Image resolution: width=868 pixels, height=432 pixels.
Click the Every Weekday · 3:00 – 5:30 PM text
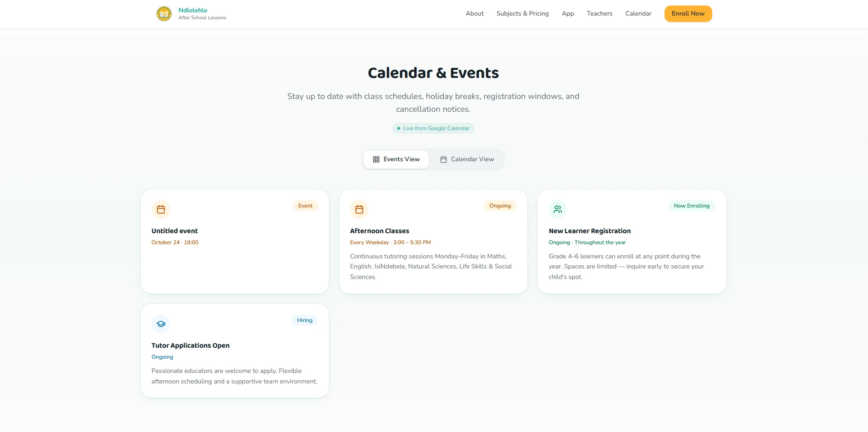[390, 242]
